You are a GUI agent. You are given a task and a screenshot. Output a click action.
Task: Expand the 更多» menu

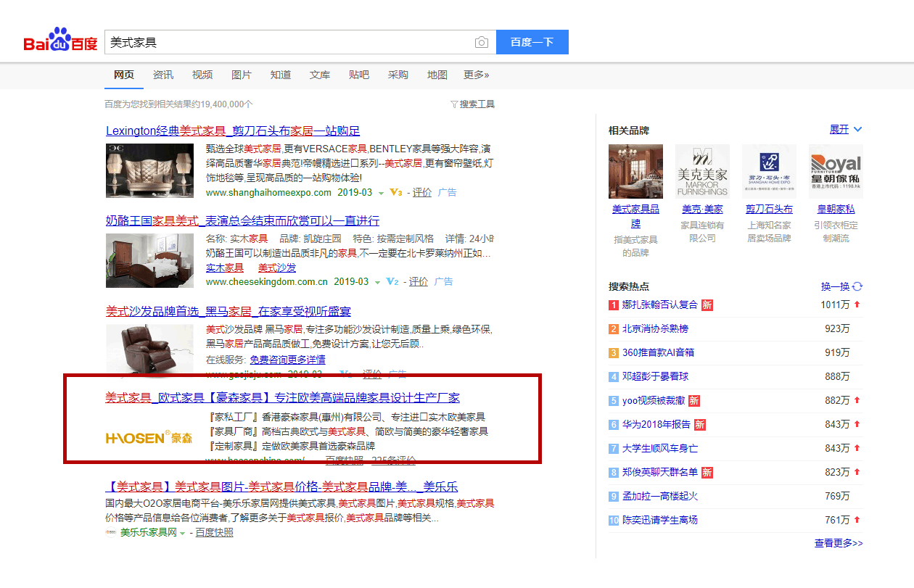[477, 75]
